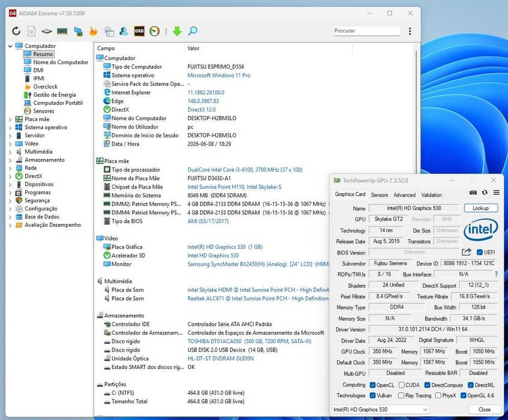Click the Procurar search field
The width and height of the screenshot is (508, 420).
367,31
